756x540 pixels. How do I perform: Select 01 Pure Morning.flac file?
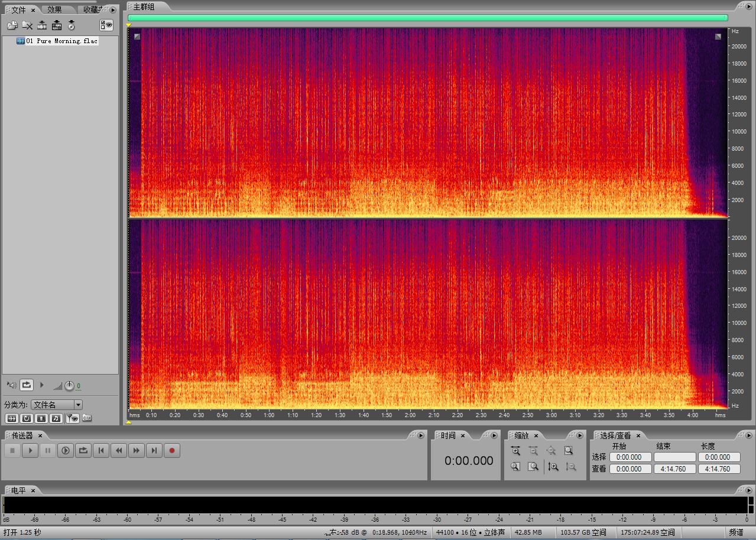coord(57,41)
